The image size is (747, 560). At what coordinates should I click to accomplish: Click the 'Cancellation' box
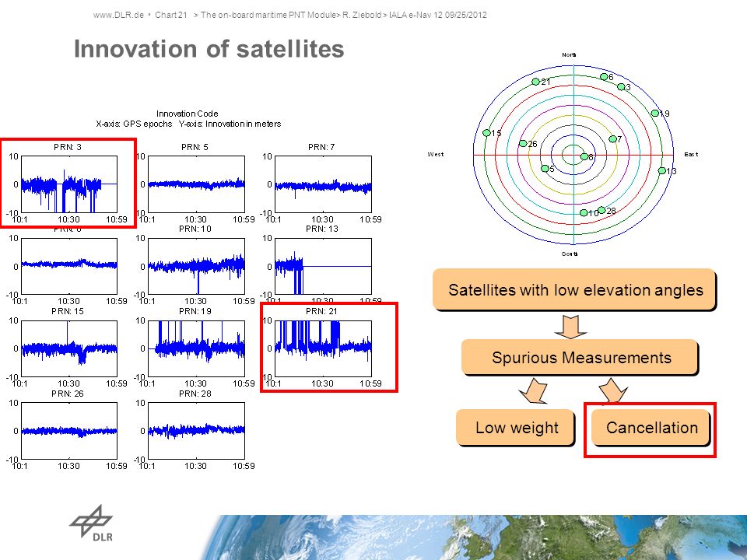(x=651, y=428)
